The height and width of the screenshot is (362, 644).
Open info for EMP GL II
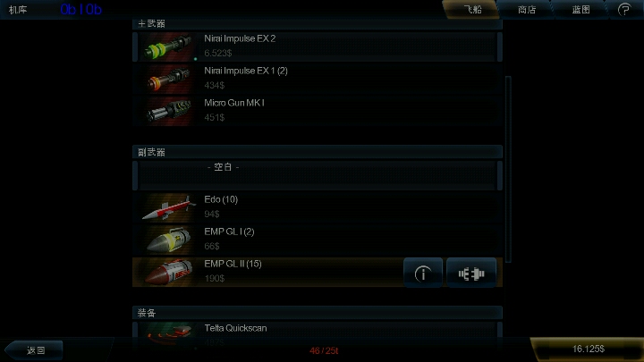coord(423,273)
